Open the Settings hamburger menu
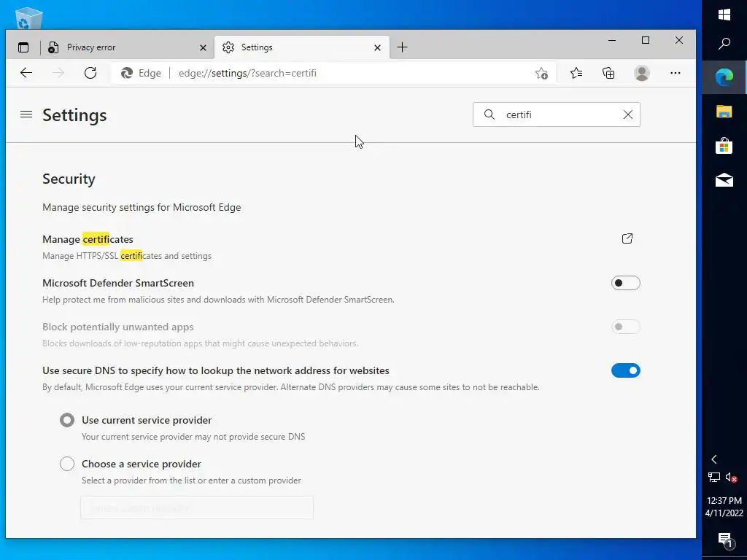The width and height of the screenshot is (747, 560). click(26, 114)
